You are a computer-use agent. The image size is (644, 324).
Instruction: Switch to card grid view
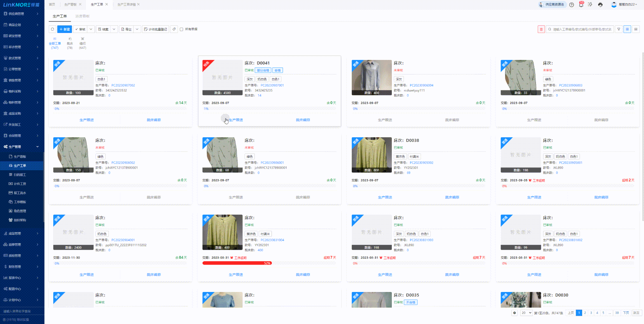pyautogui.click(x=627, y=29)
